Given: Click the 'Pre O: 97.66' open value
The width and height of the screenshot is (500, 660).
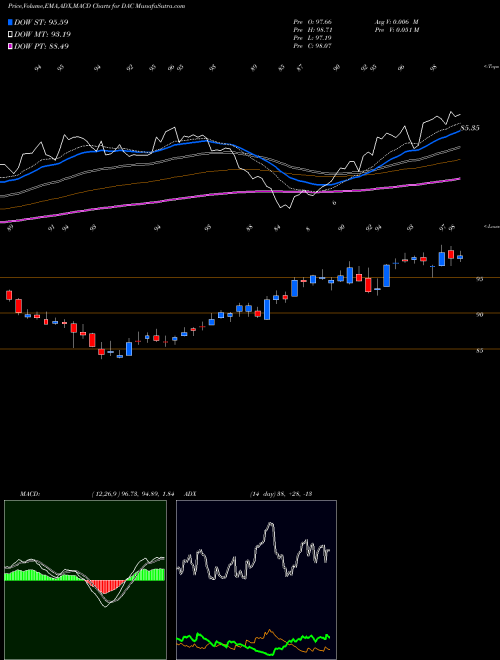Looking at the screenshot, I should point(313,22).
